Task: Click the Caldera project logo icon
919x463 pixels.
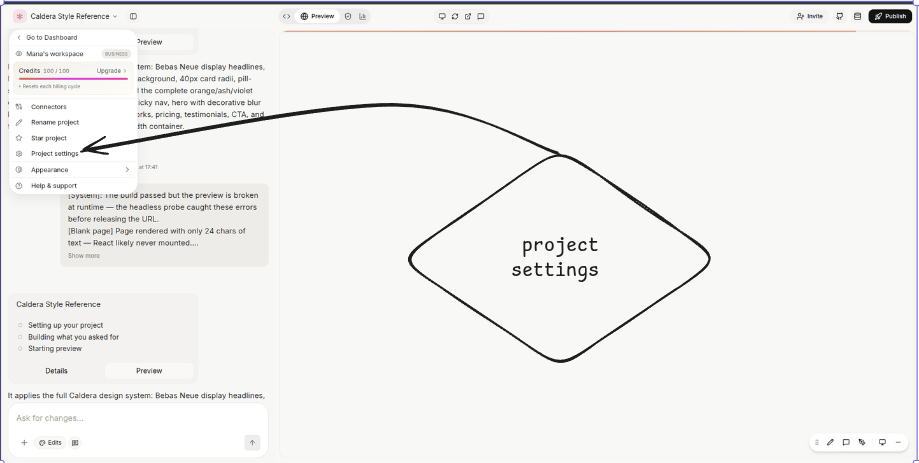Action: pos(19,16)
